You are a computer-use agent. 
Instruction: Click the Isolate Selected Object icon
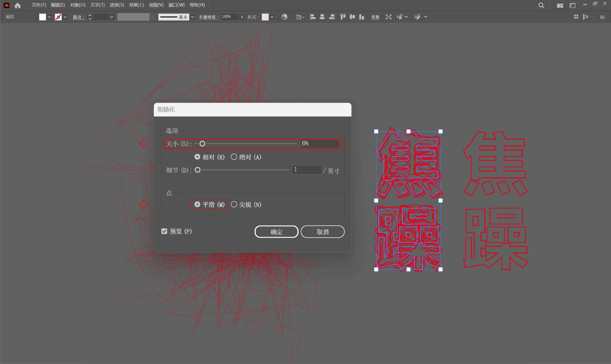pyautogui.click(x=389, y=17)
